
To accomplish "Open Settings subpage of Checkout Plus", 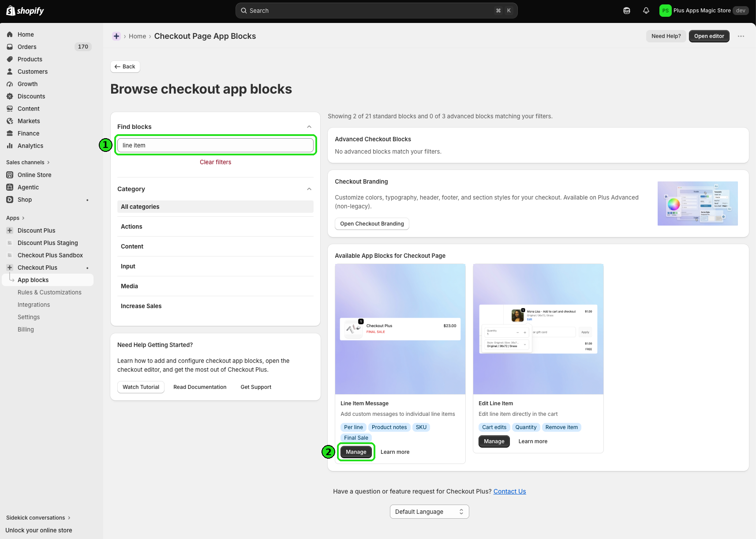I will point(29,317).
